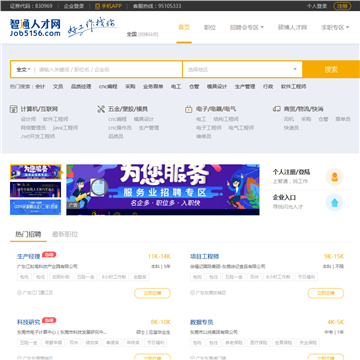This screenshot has height=360, width=360.
Task: Click the Job5156.com site logo
Action: [35, 27]
